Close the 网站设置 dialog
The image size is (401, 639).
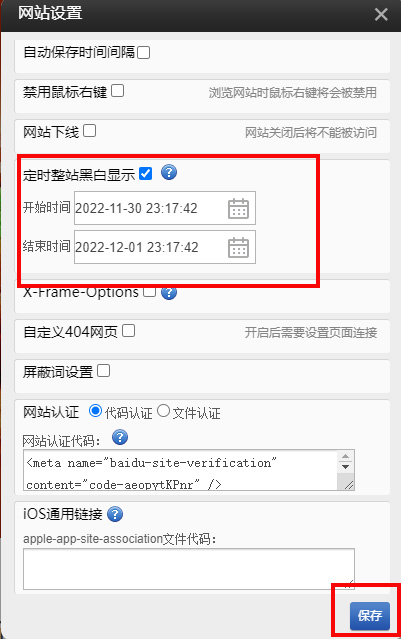pyautogui.click(x=381, y=15)
